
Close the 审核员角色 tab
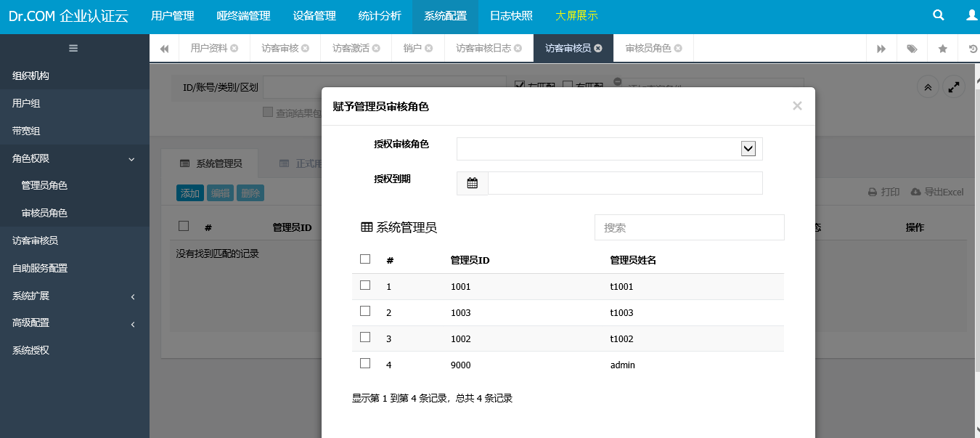pyautogui.click(x=678, y=49)
